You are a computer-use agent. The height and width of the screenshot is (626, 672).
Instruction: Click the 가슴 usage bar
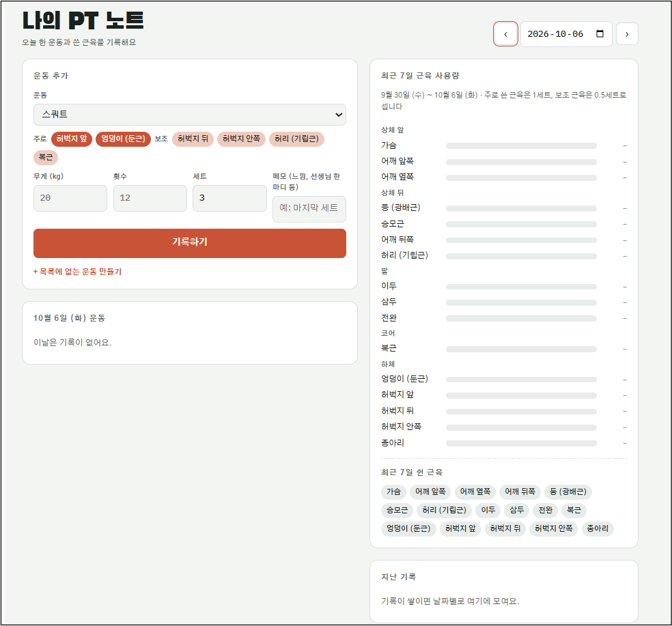(521, 145)
